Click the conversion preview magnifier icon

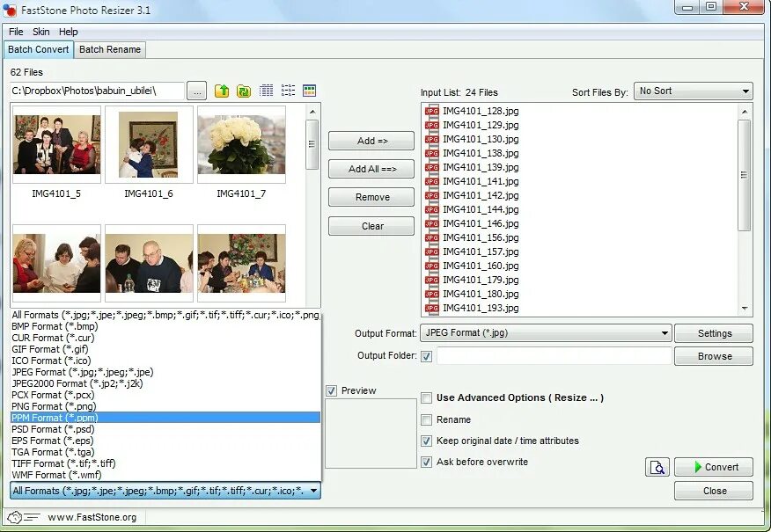pyautogui.click(x=657, y=467)
